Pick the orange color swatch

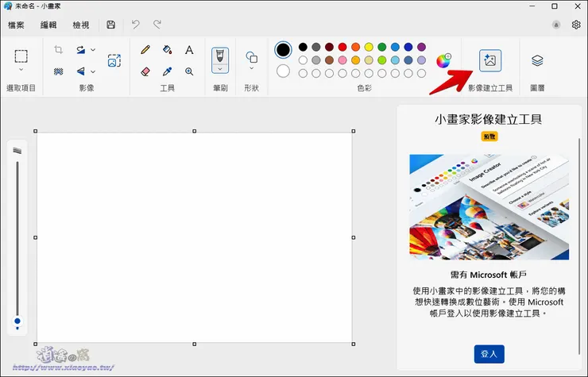click(355, 47)
